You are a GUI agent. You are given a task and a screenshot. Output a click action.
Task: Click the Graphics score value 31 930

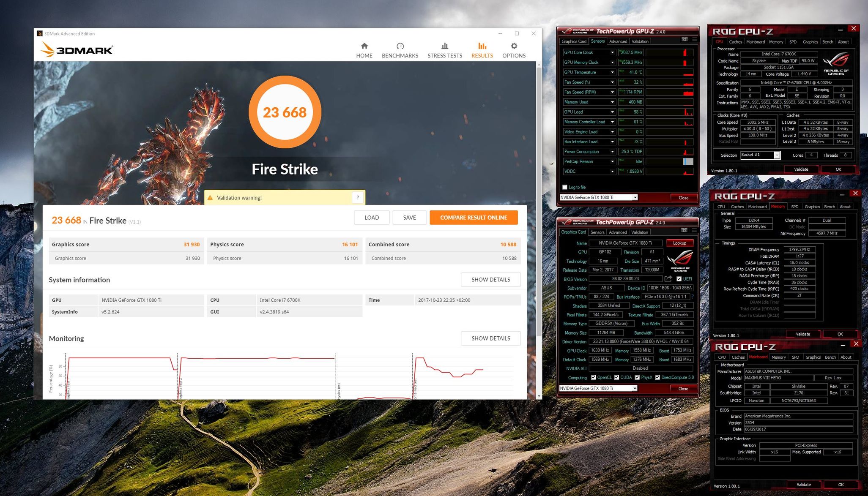(x=192, y=245)
